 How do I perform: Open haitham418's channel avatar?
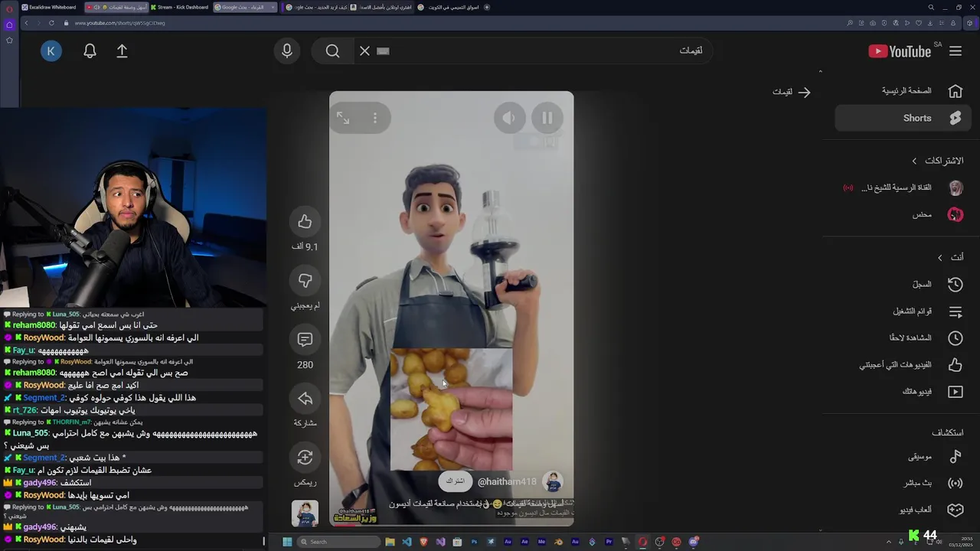[x=553, y=481]
